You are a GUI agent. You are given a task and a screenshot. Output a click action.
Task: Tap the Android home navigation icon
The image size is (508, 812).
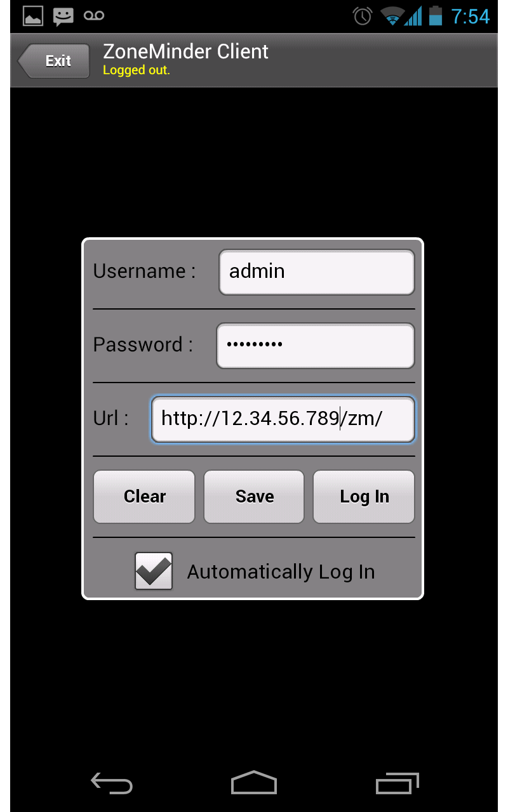tap(254, 783)
